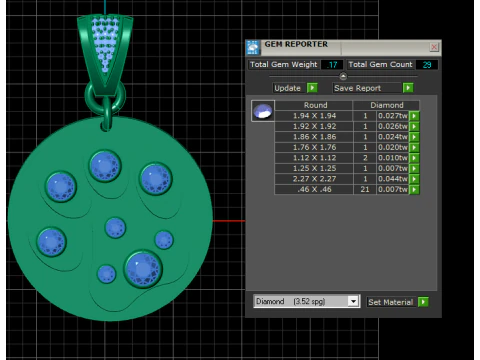Image resolution: width=480 pixels, height=360 pixels.
Task: Click the Diamond column header
Action: pyautogui.click(x=386, y=105)
